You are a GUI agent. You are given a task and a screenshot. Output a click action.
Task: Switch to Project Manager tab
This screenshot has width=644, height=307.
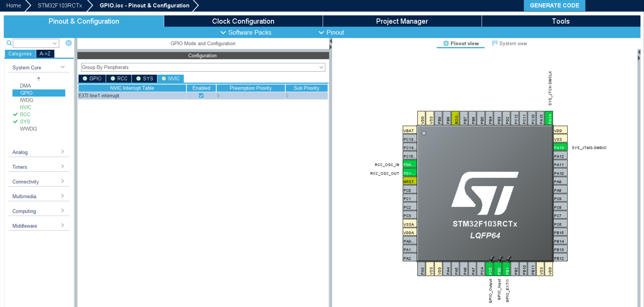(402, 21)
